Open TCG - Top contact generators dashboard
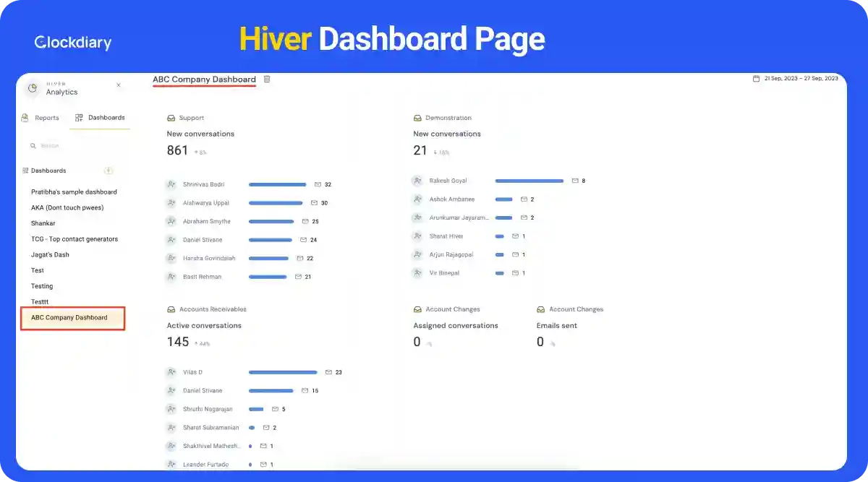The height and width of the screenshot is (482, 868). 75,239
